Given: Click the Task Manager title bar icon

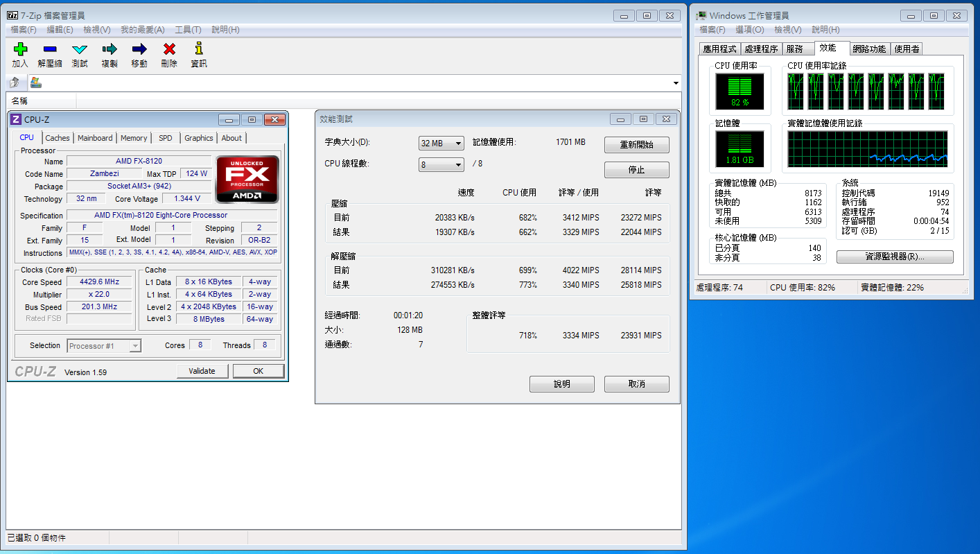Looking at the screenshot, I should point(701,15).
